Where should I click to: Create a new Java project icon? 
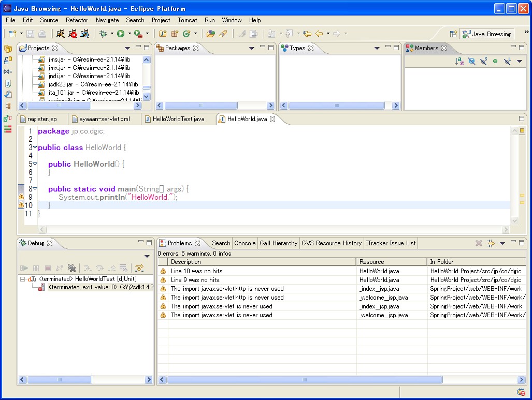coord(163,34)
